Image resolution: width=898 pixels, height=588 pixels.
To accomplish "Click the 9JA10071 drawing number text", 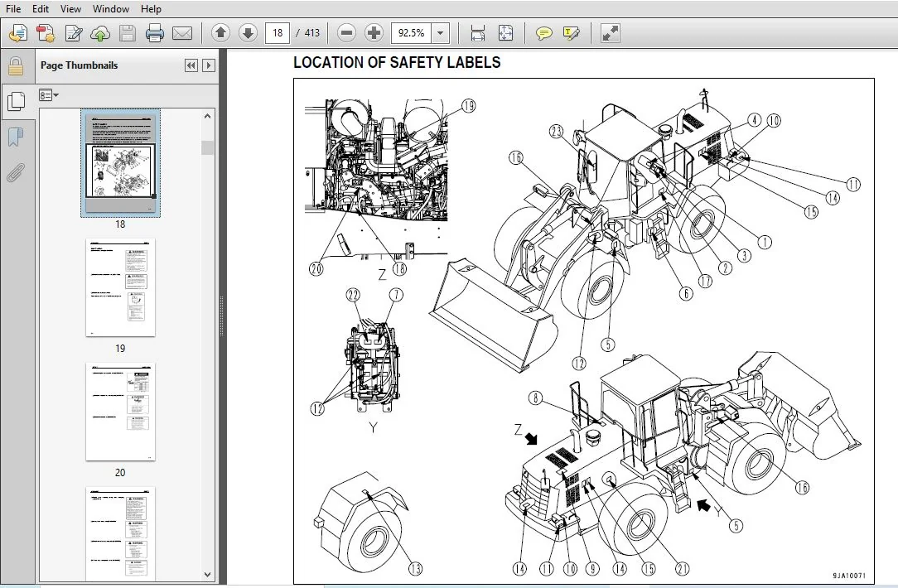I will (x=849, y=576).
